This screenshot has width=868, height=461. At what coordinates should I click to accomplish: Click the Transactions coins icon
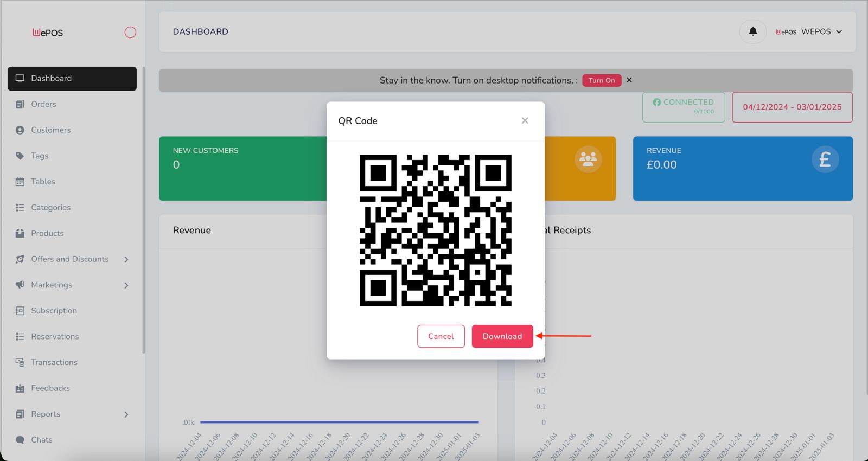tap(20, 362)
